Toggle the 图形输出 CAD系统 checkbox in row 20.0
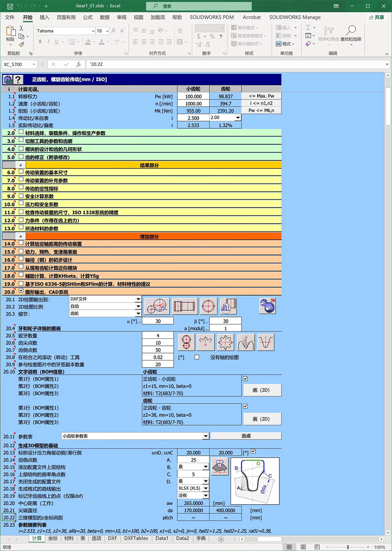Viewport: 392px width, 551px height. (21, 291)
